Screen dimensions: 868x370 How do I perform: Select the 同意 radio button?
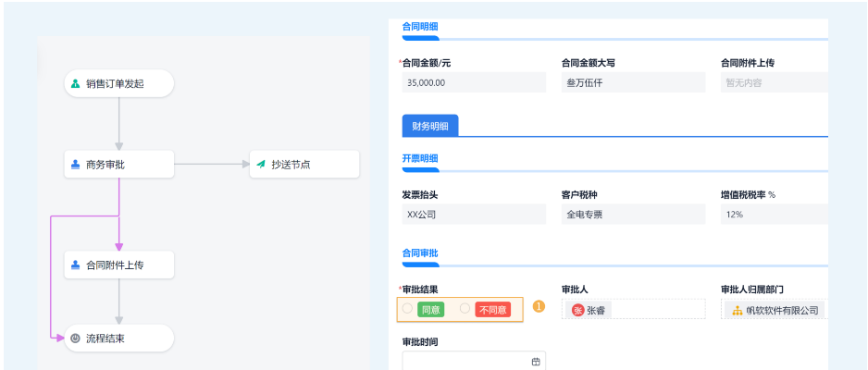407,309
